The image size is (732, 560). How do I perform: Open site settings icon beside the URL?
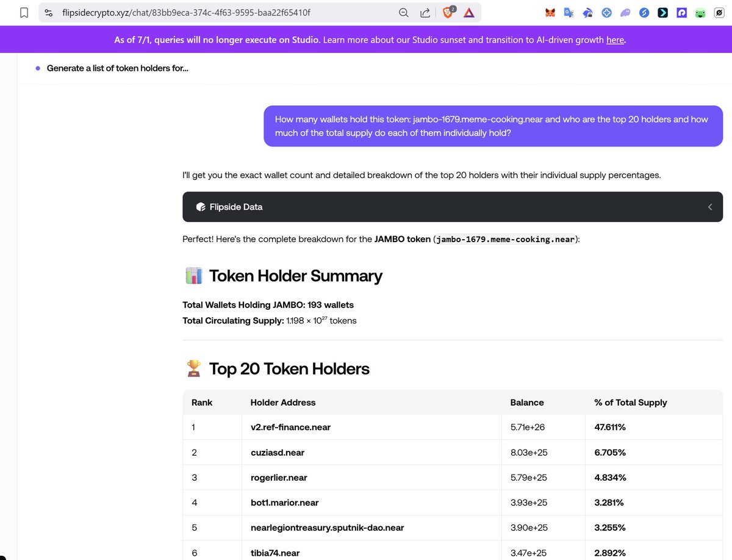click(49, 12)
